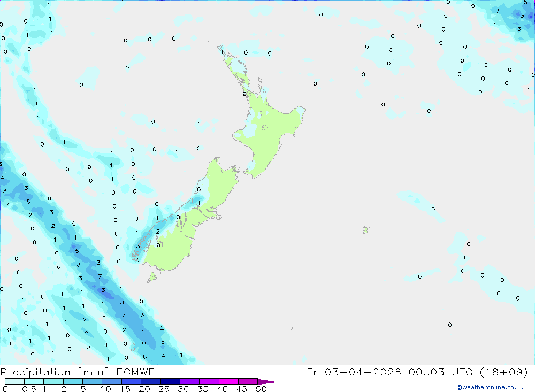Click the 5–10 mm legend color box

tap(93, 381)
